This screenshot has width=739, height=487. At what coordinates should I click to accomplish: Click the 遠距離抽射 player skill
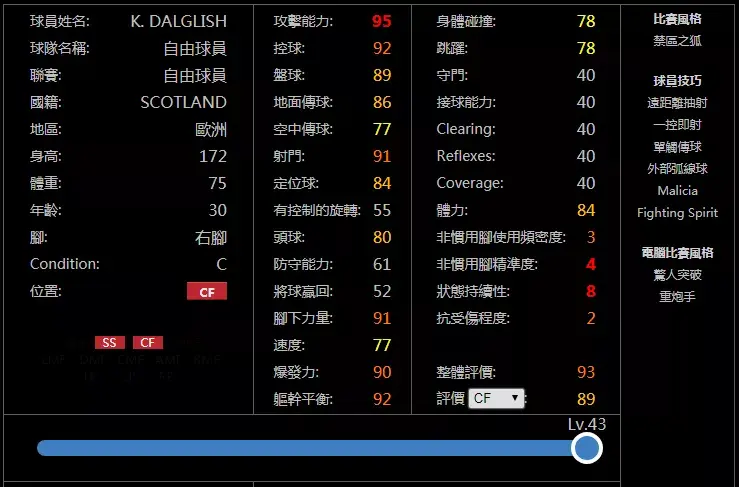677,103
